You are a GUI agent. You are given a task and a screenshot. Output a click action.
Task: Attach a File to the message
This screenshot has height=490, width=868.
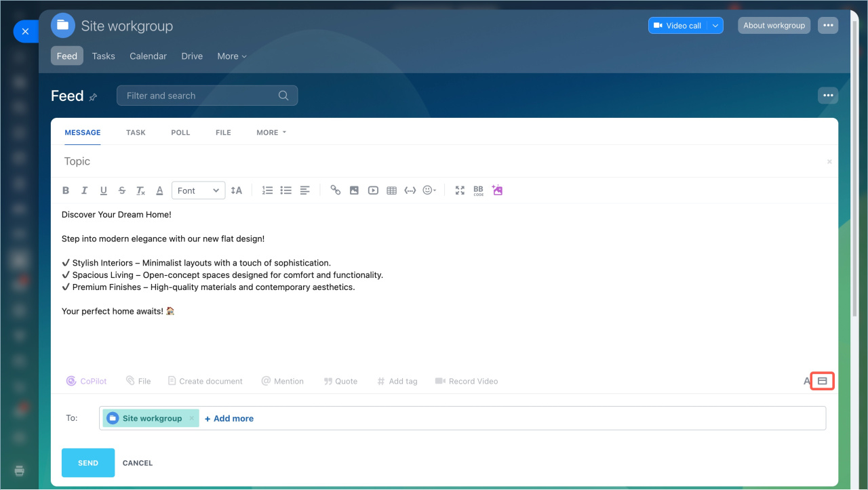point(138,381)
